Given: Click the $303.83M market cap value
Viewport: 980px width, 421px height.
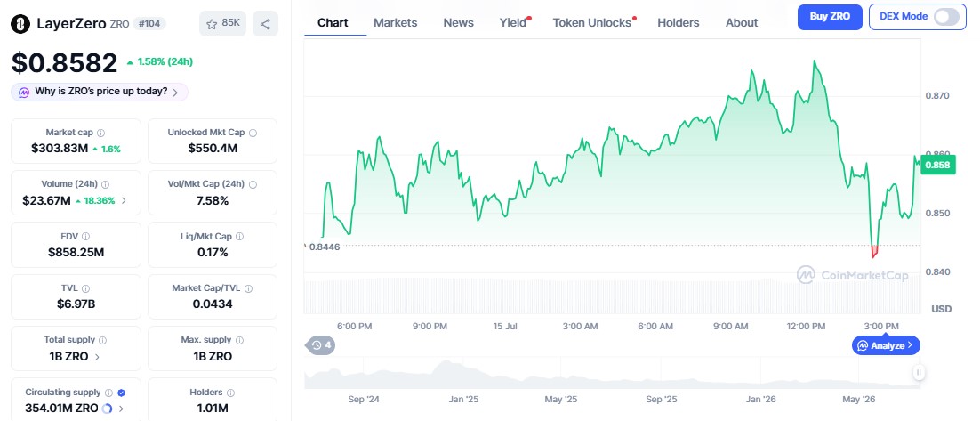Looking at the screenshot, I should (60, 149).
